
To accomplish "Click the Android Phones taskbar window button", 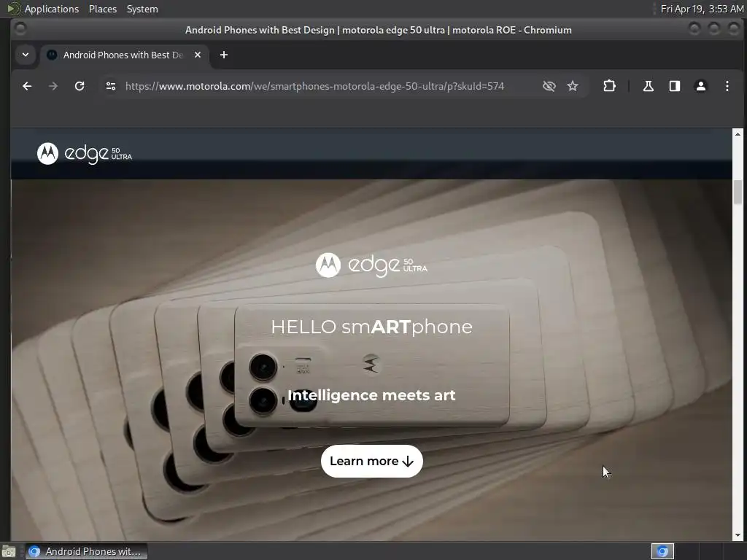I will click(86, 551).
